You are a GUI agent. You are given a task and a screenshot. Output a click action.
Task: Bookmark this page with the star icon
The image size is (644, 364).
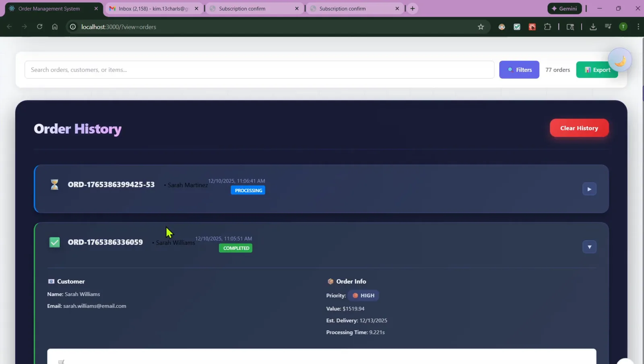coord(481,27)
